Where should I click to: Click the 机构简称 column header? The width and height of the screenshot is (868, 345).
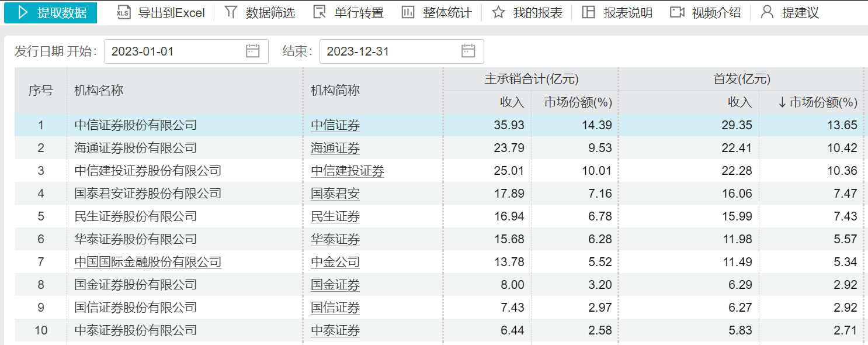335,90
